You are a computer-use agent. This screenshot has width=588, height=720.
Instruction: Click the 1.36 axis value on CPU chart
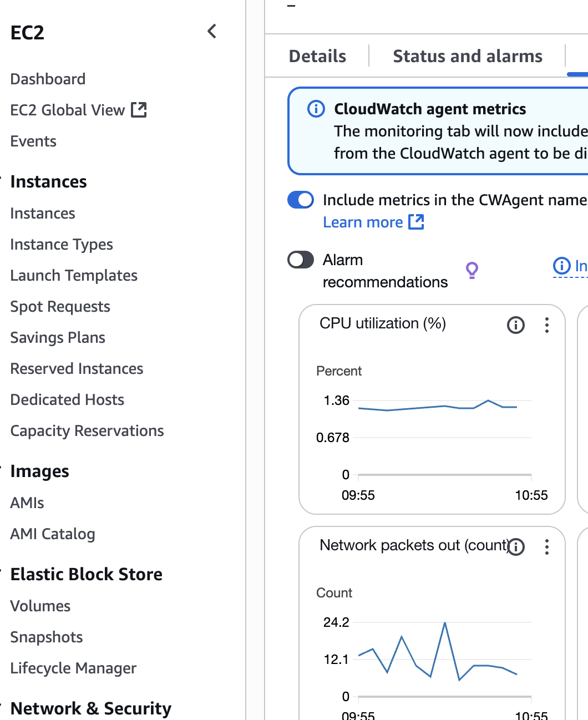click(x=336, y=400)
